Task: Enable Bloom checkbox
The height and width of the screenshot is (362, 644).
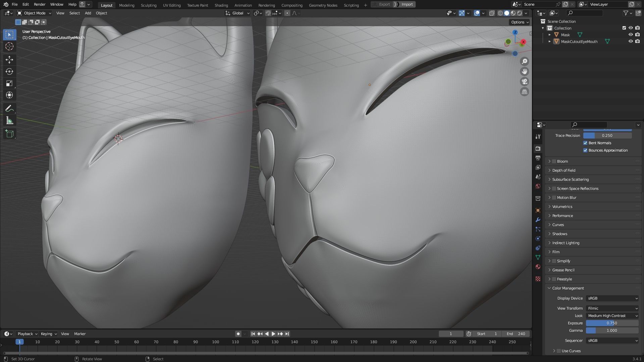Action: (x=554, y=161)
